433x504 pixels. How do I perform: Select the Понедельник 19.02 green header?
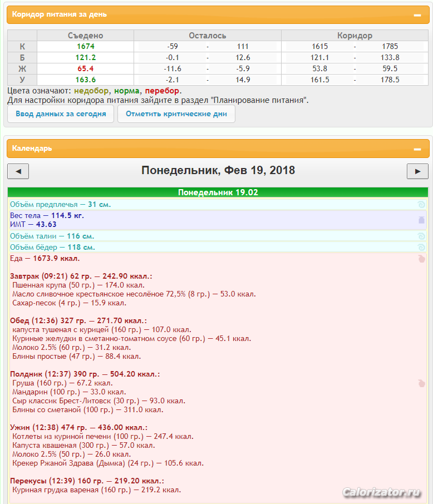tap(218, 192)
